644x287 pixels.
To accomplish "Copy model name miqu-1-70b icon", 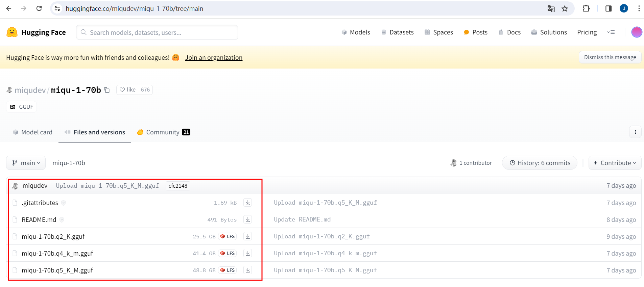I will tap(107, 90).
